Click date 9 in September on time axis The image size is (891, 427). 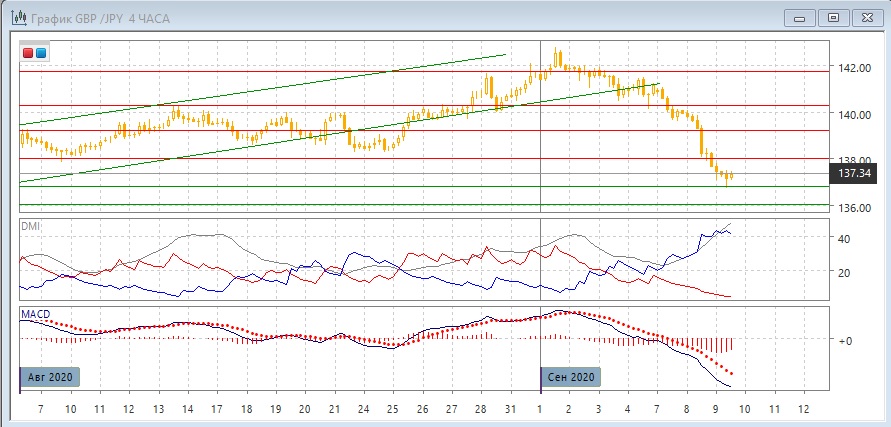click(715, 410)
